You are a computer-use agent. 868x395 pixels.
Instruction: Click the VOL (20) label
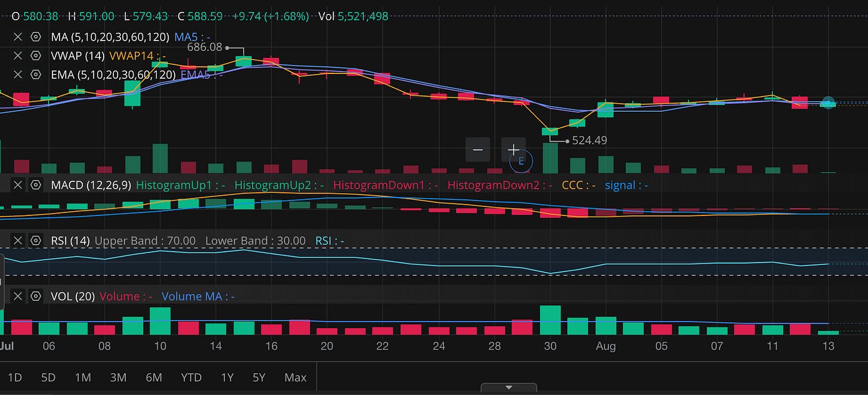click(73, 296)
